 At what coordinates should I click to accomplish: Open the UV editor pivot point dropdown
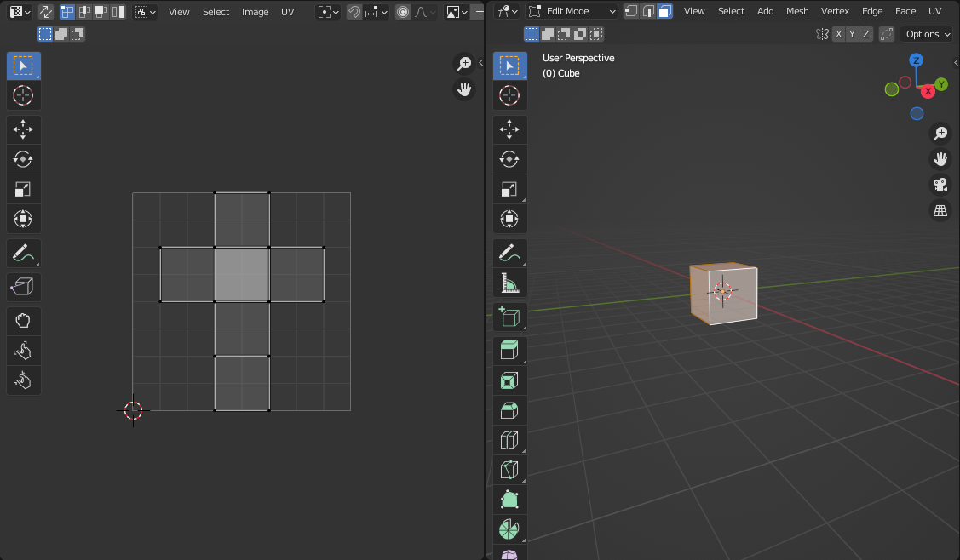coord(327,12)
